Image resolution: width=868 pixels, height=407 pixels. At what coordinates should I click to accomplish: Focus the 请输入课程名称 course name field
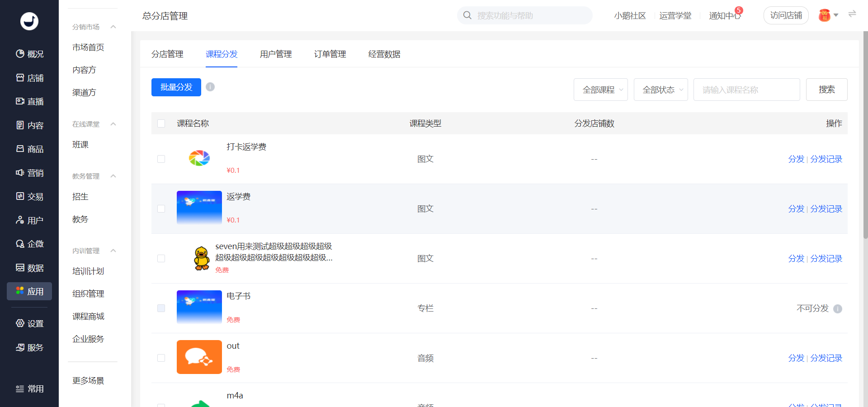tap(747, 90)
